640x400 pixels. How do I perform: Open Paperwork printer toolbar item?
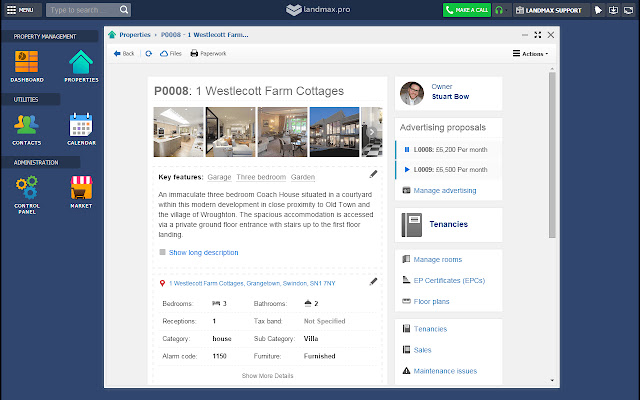point(208,53)
